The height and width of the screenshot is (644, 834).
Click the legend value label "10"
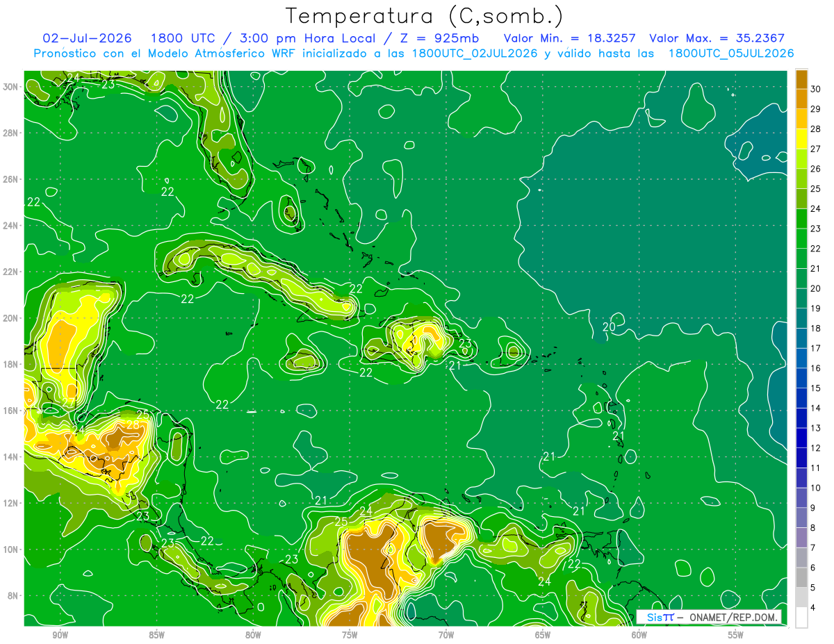pos(815,488)
